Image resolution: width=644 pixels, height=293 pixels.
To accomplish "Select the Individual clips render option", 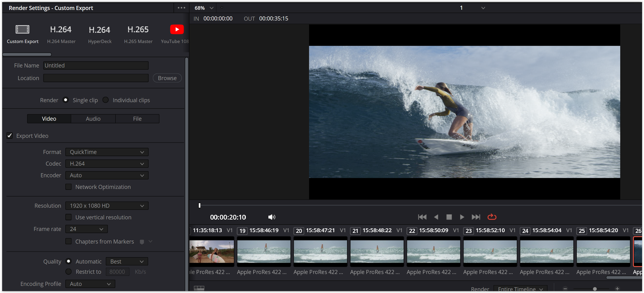I will pyautogui.click(x=106, y=100).
